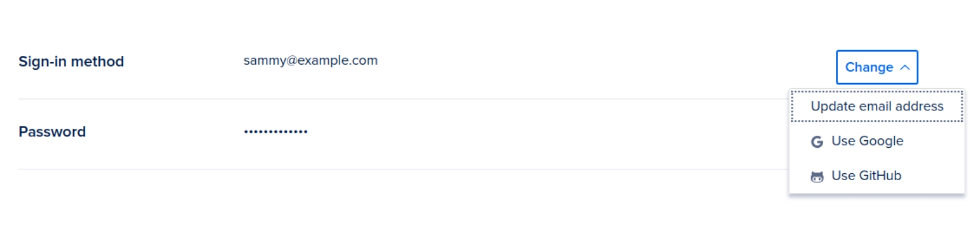Click the Password row label

(x=52, y=132)
